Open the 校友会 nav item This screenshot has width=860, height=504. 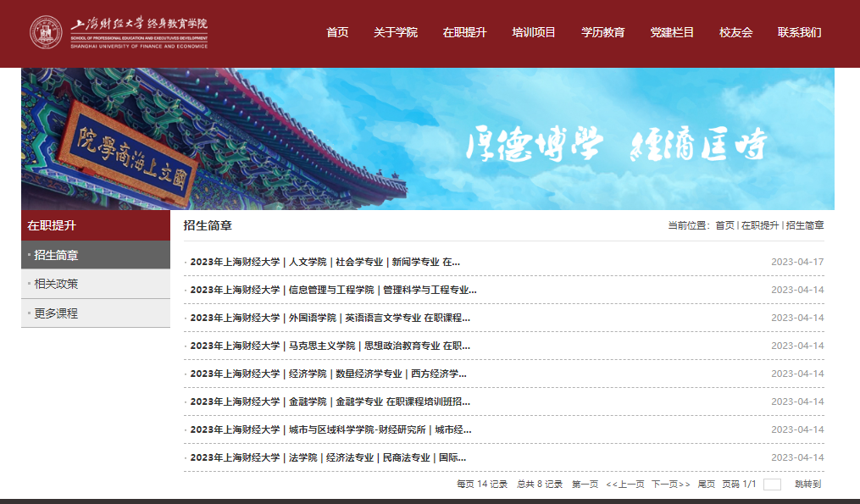coord(735,32)
